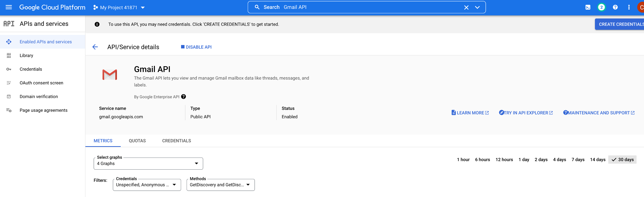644x197 pixels.
Task: Select the 1 day time range
Action: tap(524, 160)
